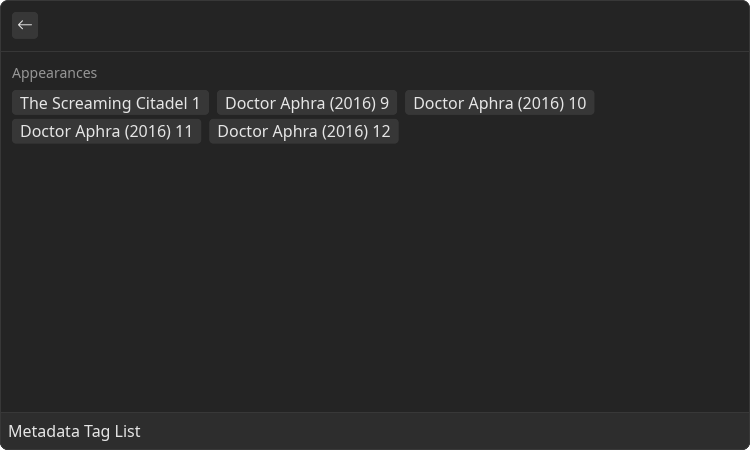This screenshot has height=450, width=750.
Task: Focus the Metadata Tag List footer label
Action: coord(75,431)
